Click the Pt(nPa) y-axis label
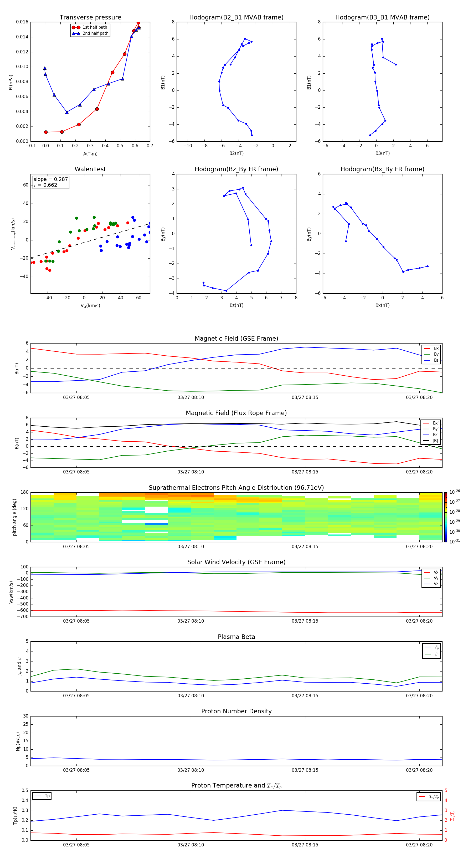This screenshot has width=473, height=868. click(x=11, y=82)
